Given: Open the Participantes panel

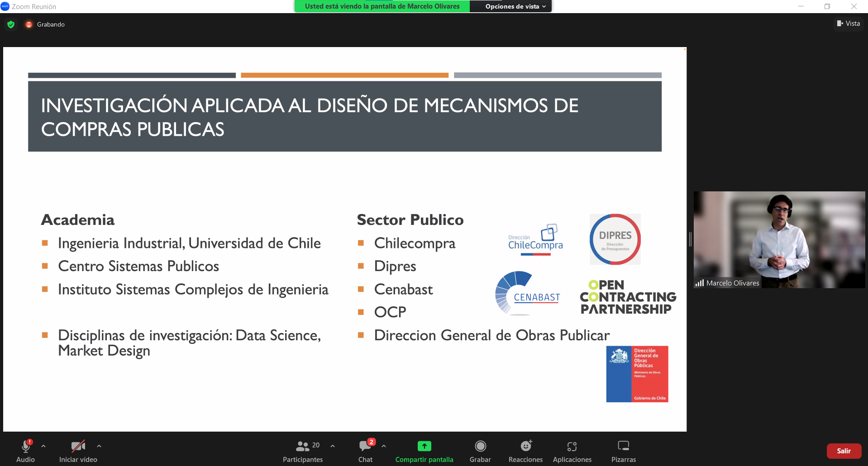Looking at the screenshot, I should pyautogui.click(x=303, y=451).
